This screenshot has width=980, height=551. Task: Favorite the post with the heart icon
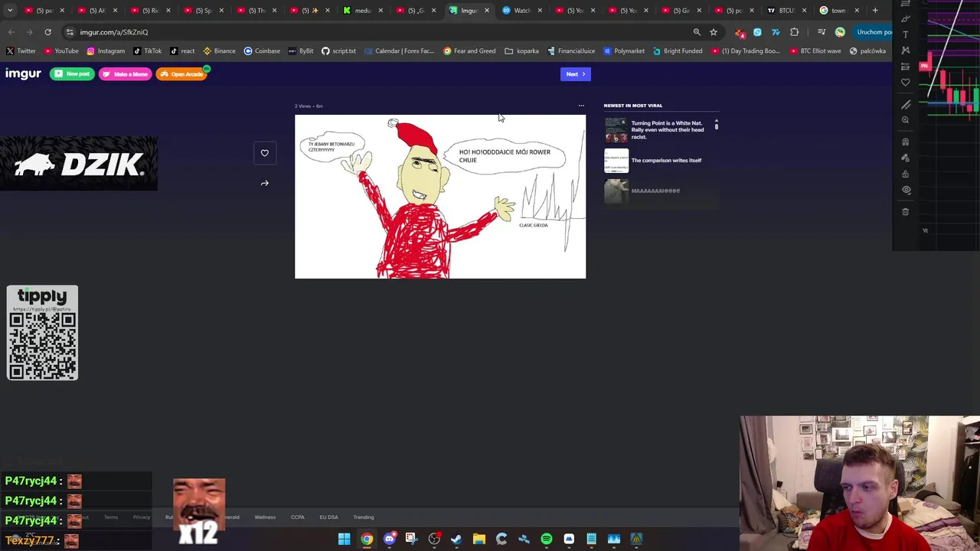pyautogui.click(x=265, y=153)
